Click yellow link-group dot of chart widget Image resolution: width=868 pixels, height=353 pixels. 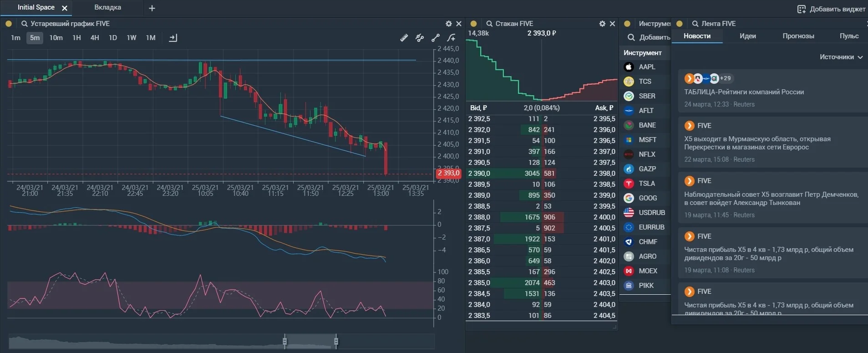coord(9,24)
